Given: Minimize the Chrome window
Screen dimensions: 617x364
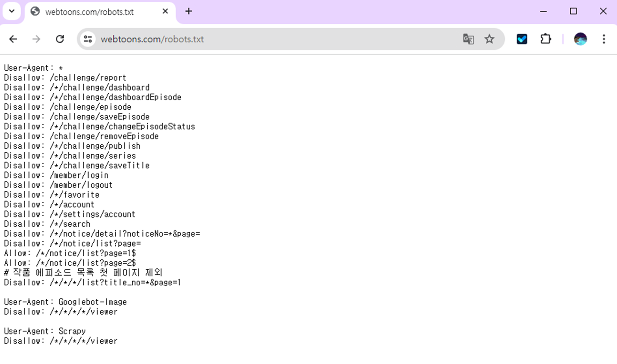Looking at the screenshot, I should click(x=543, y=11).
